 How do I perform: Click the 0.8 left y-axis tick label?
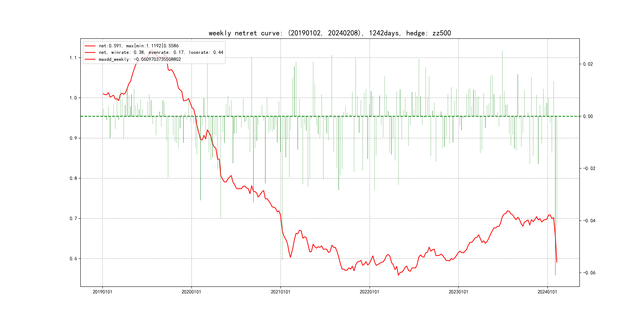pyautogui.click(x=73, y=178)
